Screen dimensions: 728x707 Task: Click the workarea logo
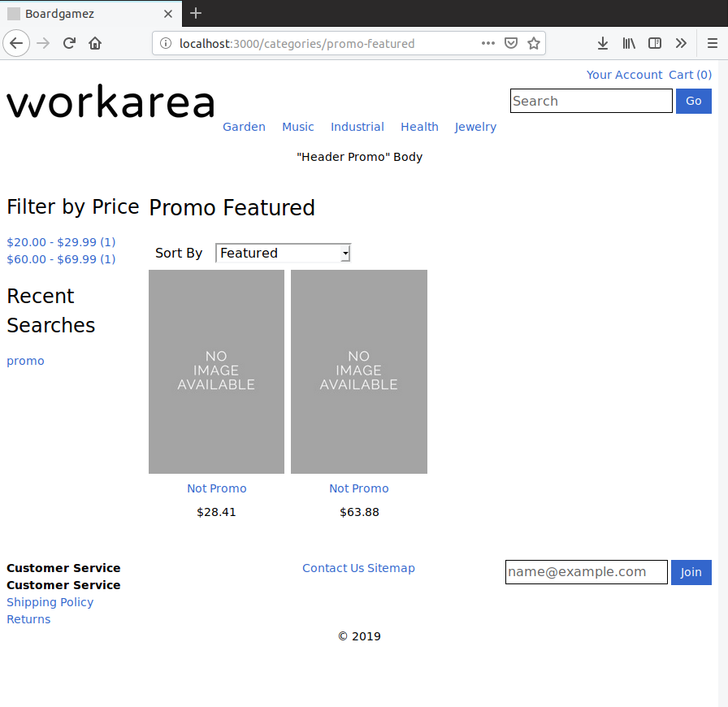(111, 102)
